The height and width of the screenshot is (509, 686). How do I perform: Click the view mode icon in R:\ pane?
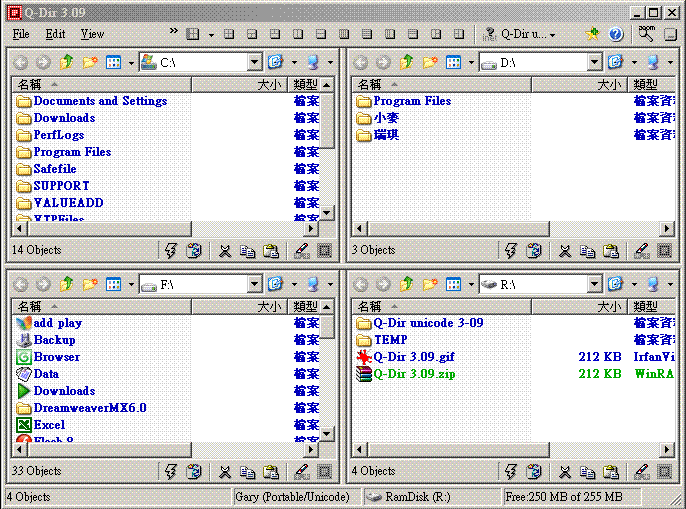[x=453, y=284]
